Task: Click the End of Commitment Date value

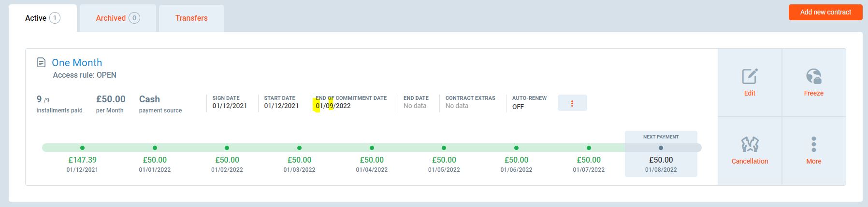Action: coord(333,106)
